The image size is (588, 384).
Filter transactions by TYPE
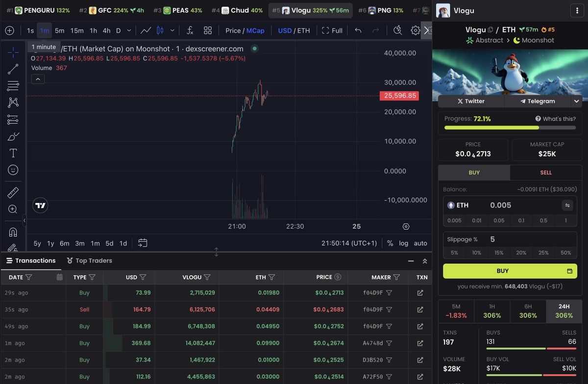click(x=92, y=277)
